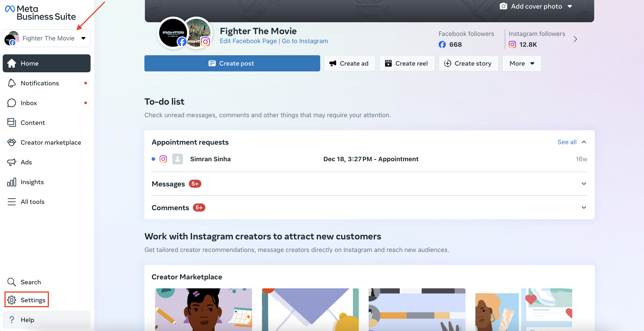644x331 pixels.
Task: Open the Add cover photo dropdown arrow
Action: pyautogui.click(x=570, y=6)
